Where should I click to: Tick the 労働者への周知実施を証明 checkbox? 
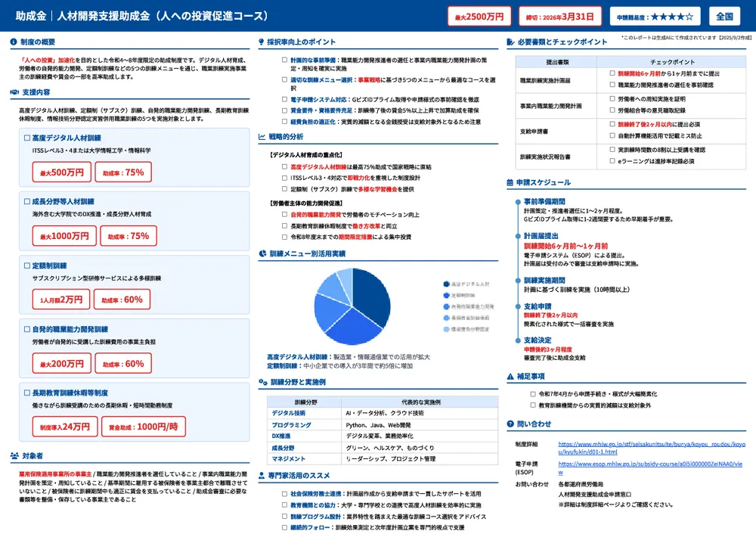tap(612, 99)
